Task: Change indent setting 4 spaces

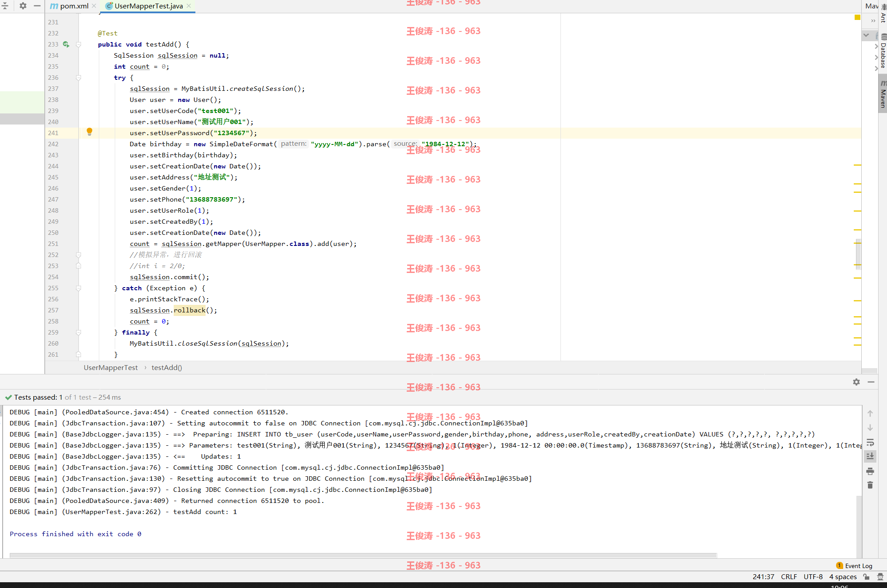Action: click(x=843, y=577)
